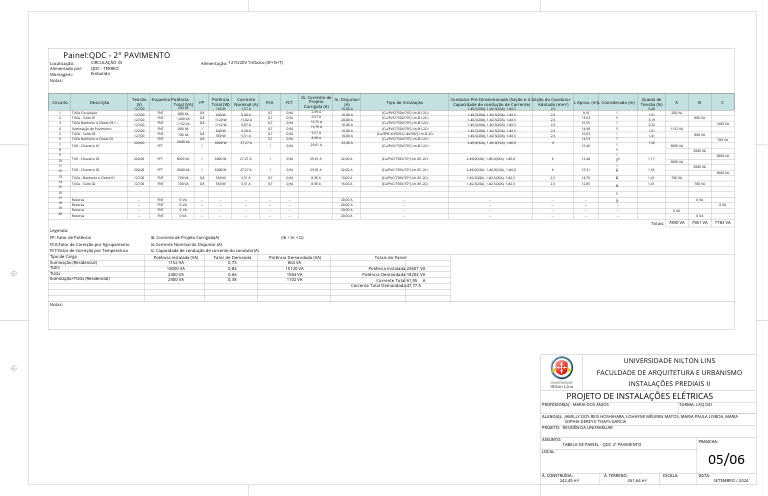Select the 'A. CONSTRUÍDA:' area label

tap(557, 475)
